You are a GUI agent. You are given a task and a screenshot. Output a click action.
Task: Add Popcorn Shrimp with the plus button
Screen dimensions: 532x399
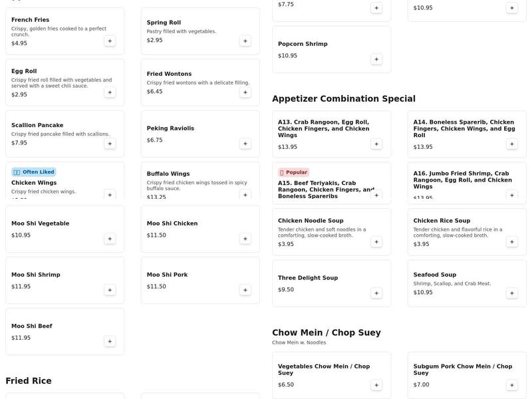376,59
